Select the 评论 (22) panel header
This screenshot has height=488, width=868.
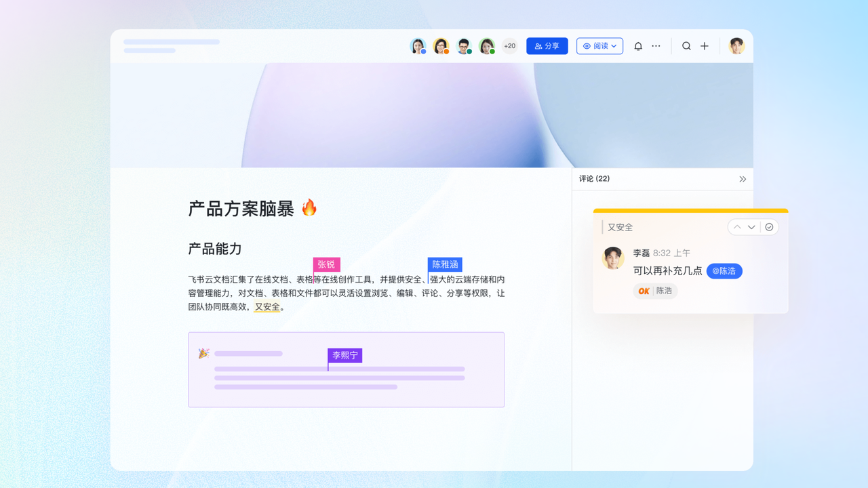point(594,179)
